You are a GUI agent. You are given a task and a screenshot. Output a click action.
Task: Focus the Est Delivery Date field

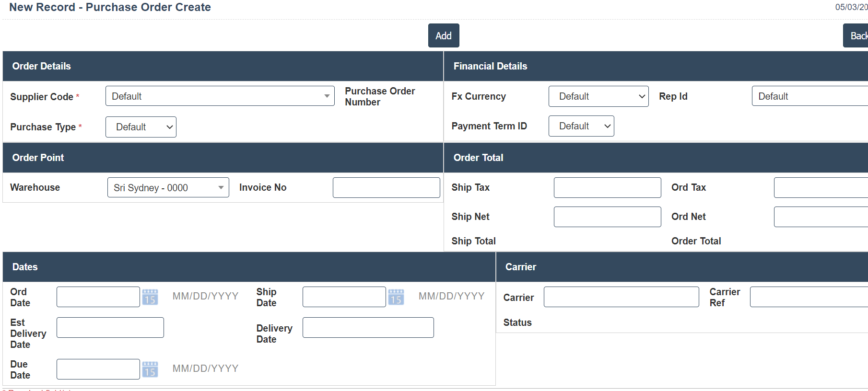click(110, 328)
